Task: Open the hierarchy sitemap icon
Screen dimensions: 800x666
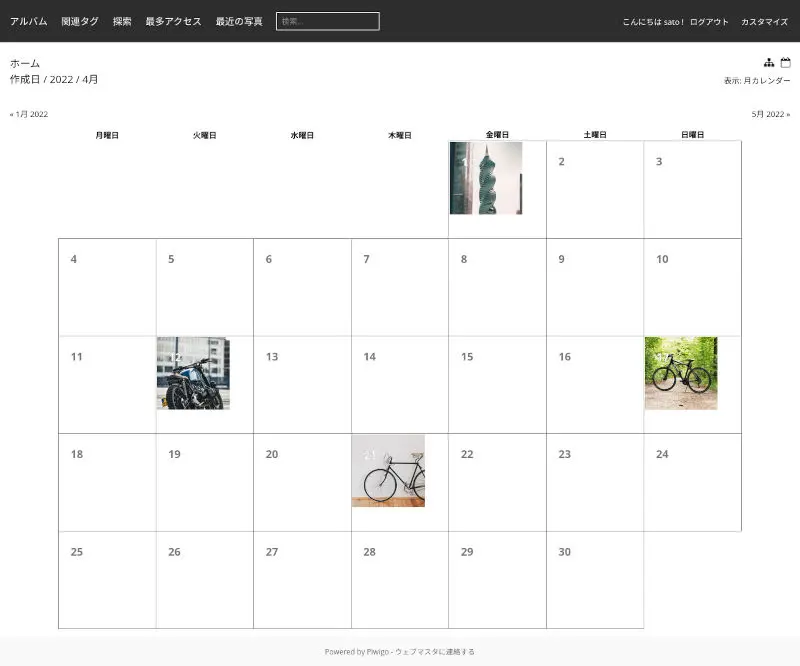Action: pyautogui.click(x=769, y=63)
